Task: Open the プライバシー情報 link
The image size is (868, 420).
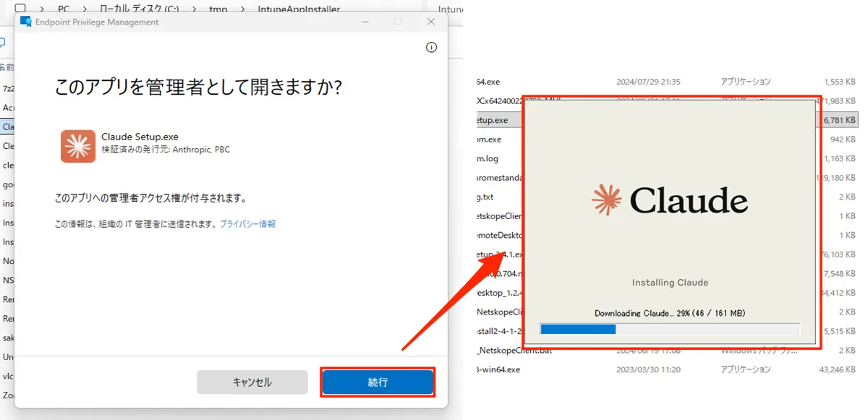Action: 247,224
